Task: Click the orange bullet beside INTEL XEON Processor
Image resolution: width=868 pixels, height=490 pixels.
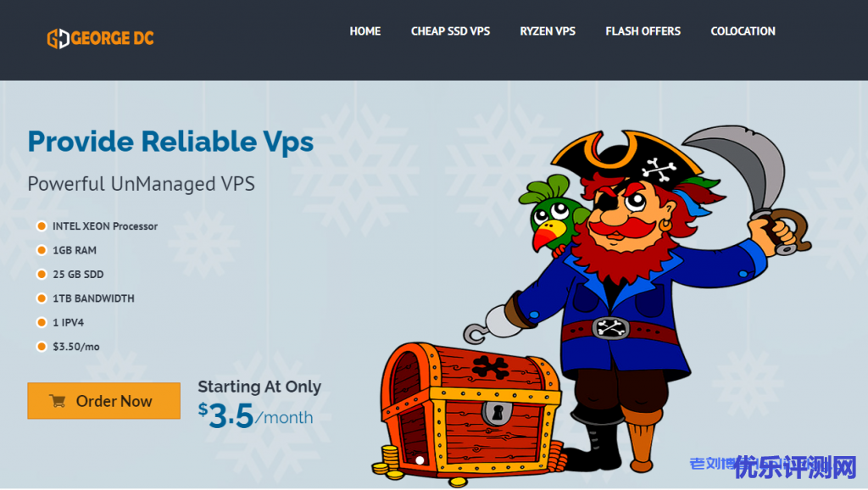Action: [42, 226]
